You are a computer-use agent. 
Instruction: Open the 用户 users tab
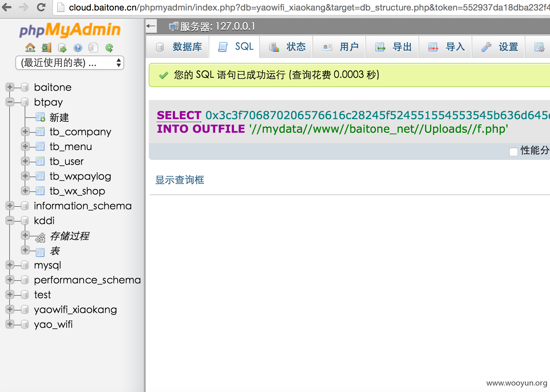(x=339, y=47)
